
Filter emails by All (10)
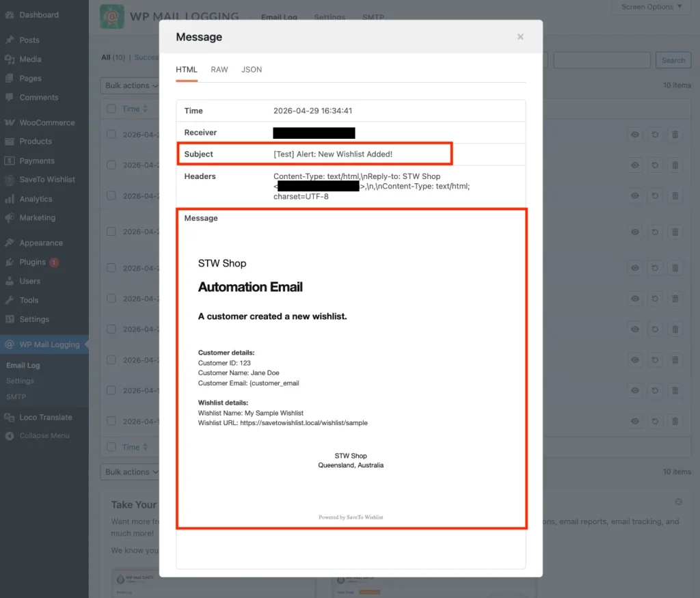(x=113, y=57)
